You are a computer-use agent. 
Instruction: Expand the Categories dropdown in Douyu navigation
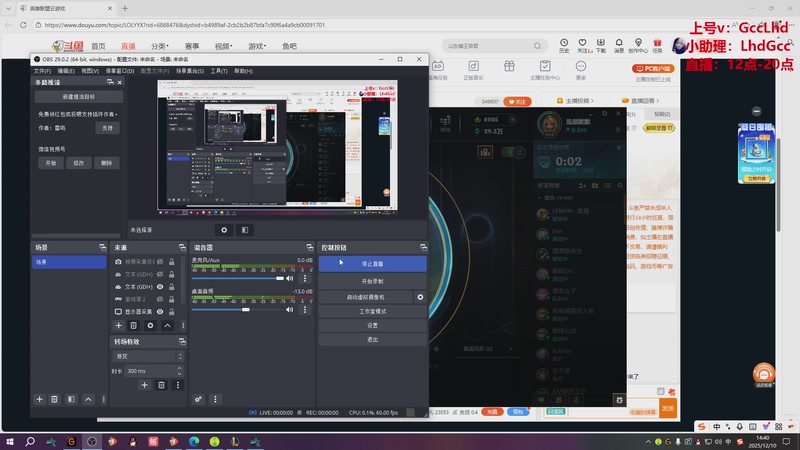[160, 46]
